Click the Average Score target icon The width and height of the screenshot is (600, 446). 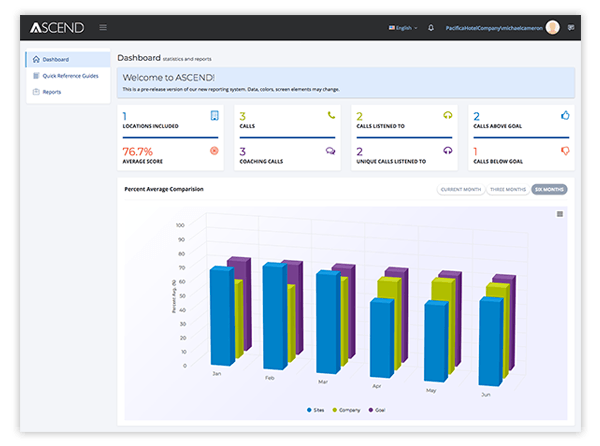click(x=214, y=151)
